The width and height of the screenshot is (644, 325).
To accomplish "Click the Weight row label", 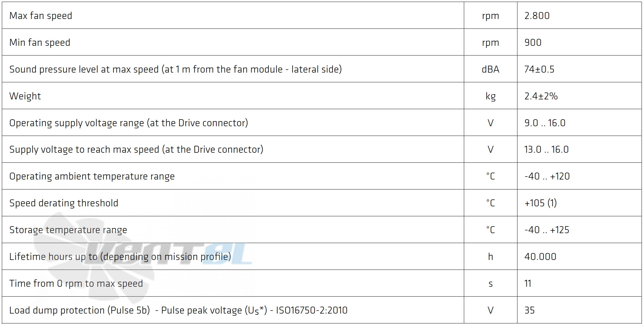I will coord(25,96).
